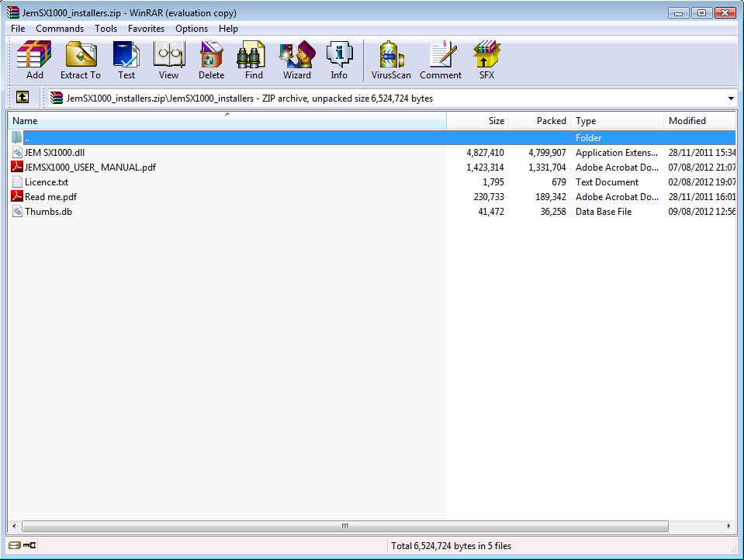Click the 189,342 packed value
Screen dimensions: 744x560
coord(550,197)
